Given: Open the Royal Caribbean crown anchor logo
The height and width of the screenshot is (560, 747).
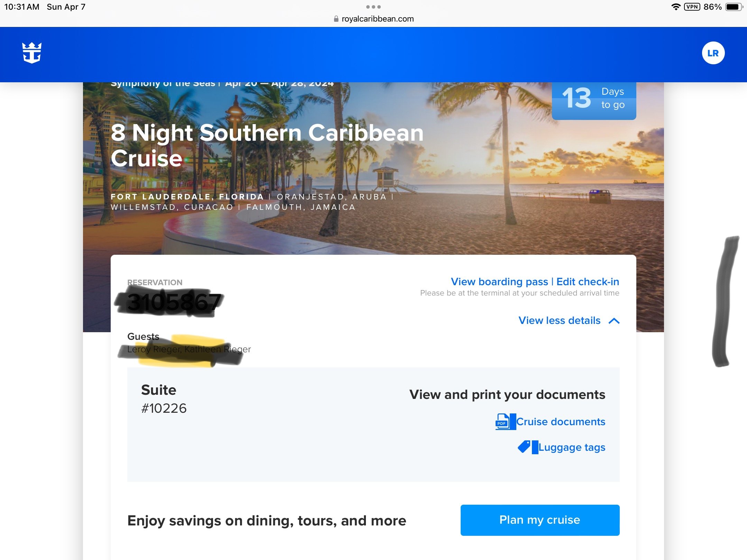Looking at the screenshot, I should click(x=32, y=53).
